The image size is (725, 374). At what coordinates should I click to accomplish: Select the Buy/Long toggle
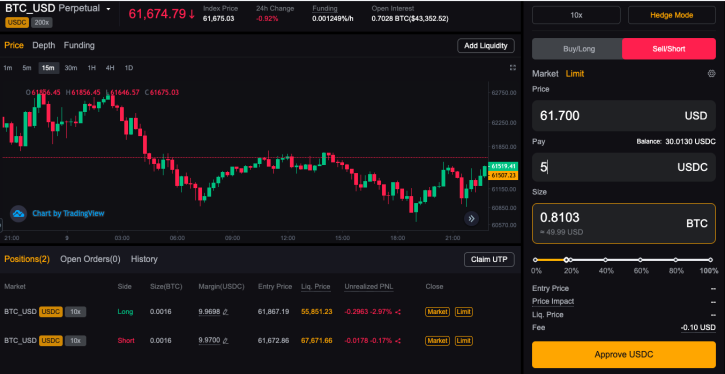pyautogui.click(x=577, y=49)
